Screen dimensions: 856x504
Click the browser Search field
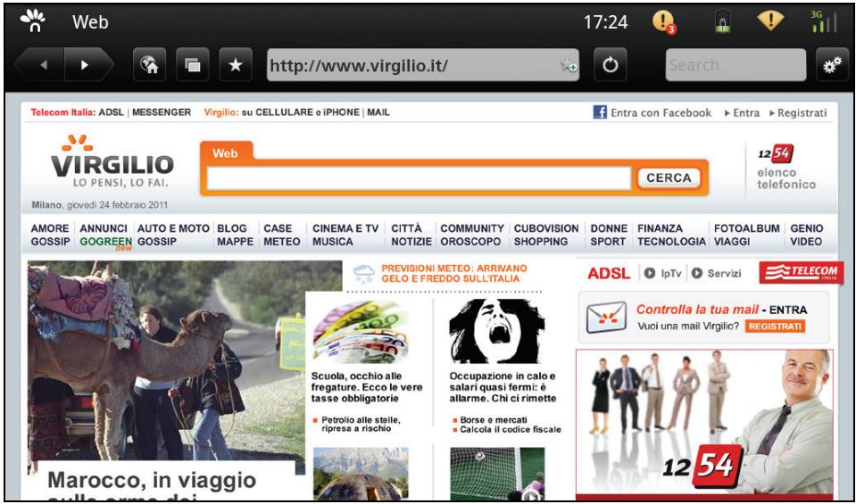[x=735, y=65]
